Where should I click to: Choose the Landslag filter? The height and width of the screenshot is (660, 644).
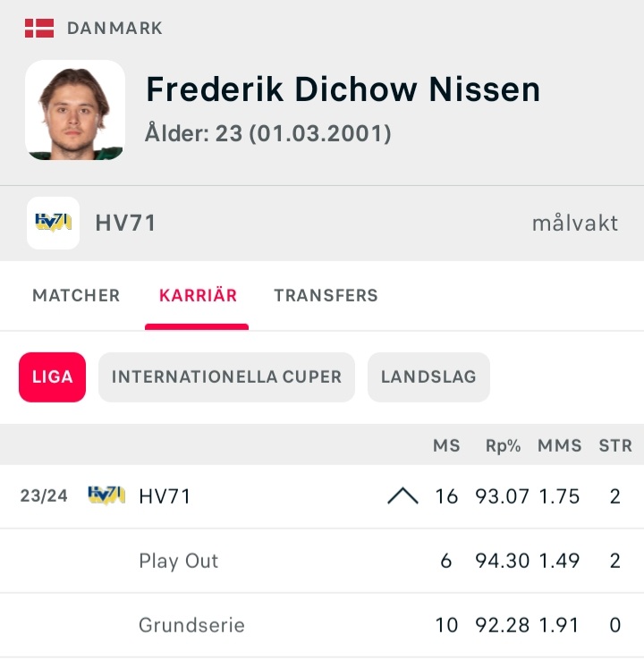[428, 377]
